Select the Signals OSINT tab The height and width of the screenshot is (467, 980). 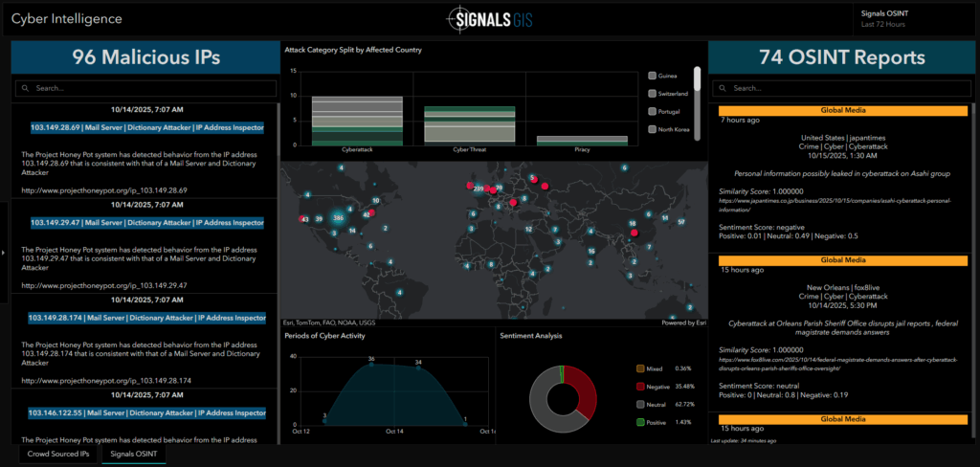tap(134, 454)
